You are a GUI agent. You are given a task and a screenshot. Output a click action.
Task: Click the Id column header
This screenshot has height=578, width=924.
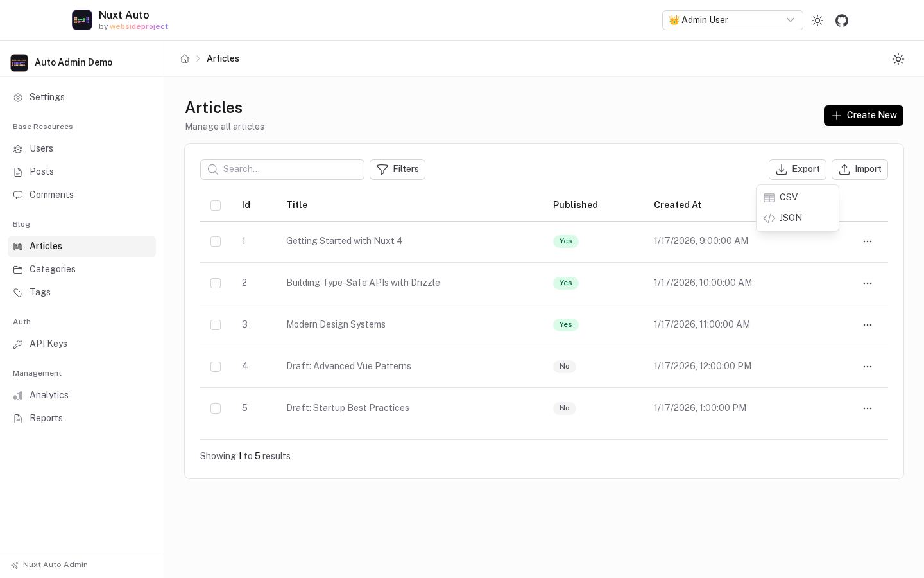pyautogui.click(x=246, y=205)
